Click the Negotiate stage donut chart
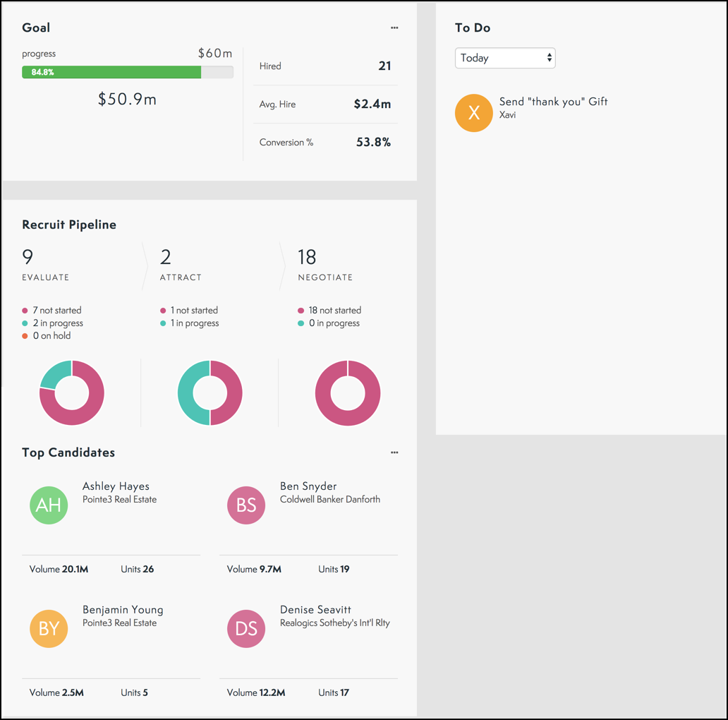This screenshot has height=720, width=728. tap(347, 392)
